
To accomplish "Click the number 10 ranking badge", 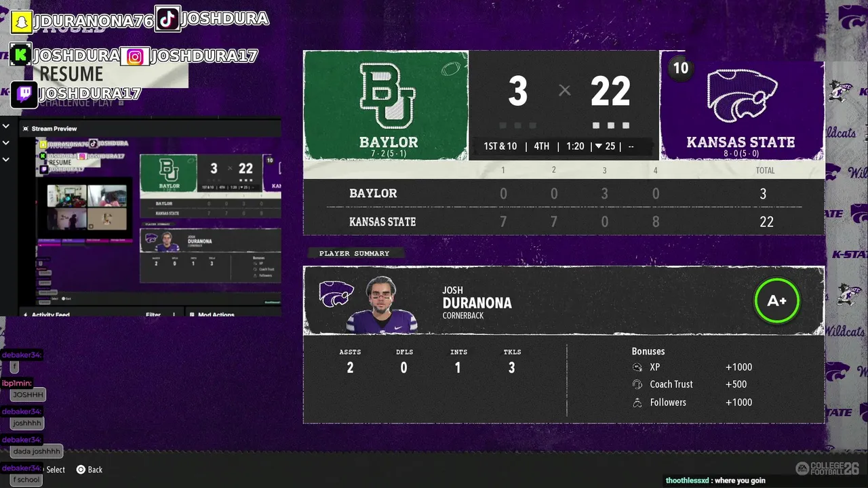I will tap(680, 68).
